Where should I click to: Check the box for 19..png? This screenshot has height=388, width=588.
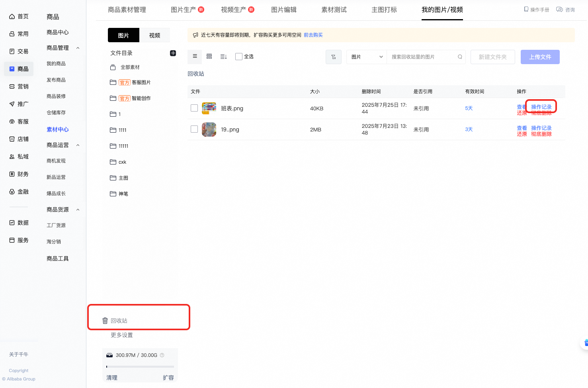[194, 129]
